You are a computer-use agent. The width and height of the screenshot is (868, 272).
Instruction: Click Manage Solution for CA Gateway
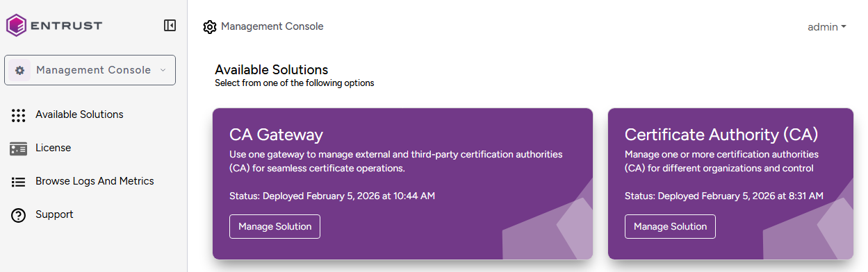(275, 226)
